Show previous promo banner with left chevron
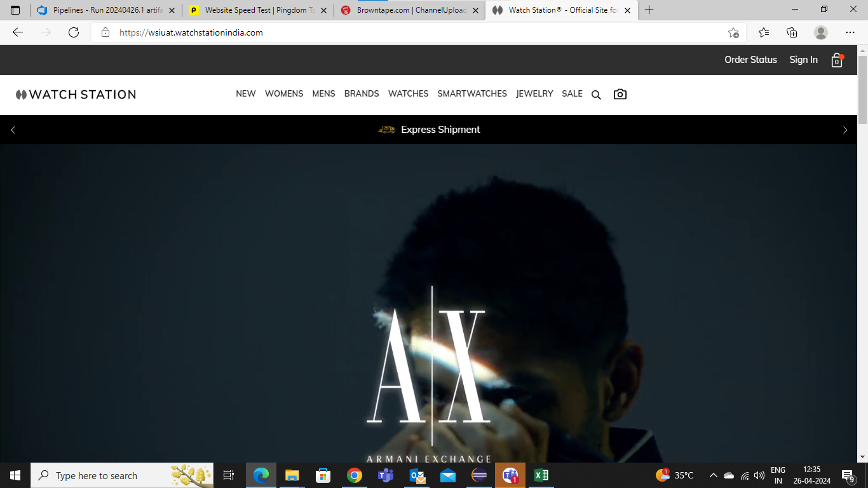The height and width of the screenshot is (488, 868). click(x=13, y=130)
